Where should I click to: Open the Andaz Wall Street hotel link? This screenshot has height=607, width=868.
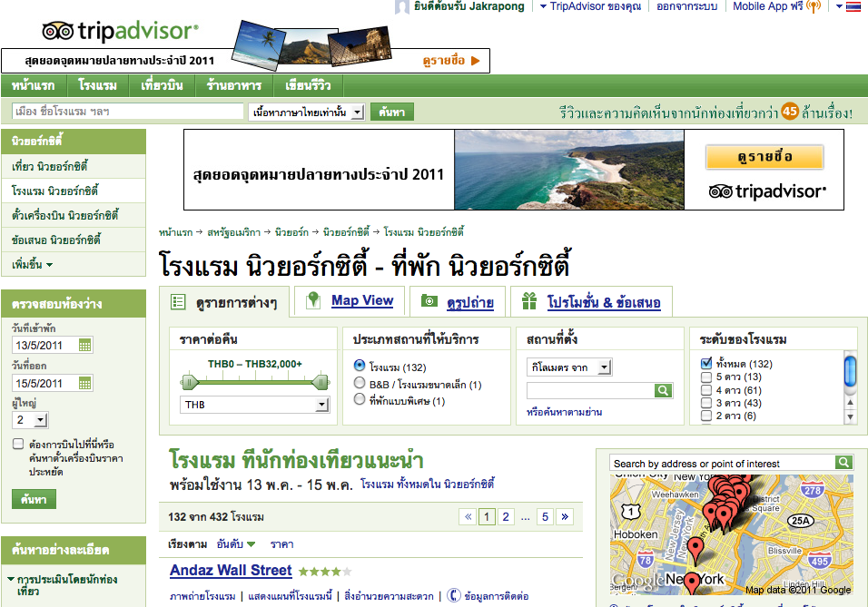[x=231, y=571]
